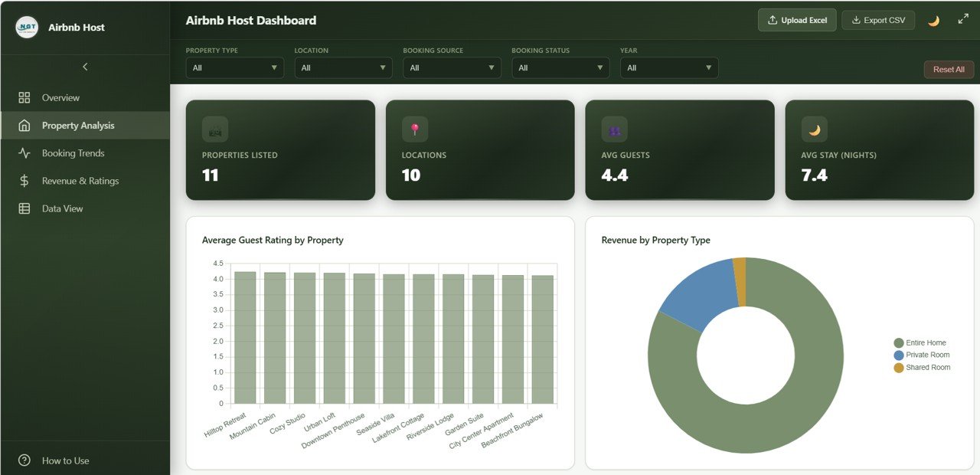980x475 pixels.
Task: Click the Airbnb Host logo icon
Action: pos(27,28)
